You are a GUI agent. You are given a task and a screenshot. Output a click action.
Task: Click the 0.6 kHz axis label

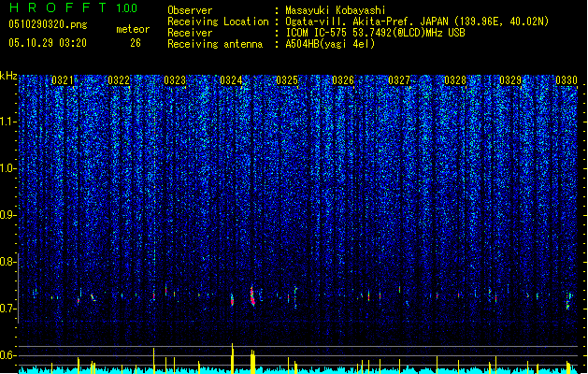8,355
